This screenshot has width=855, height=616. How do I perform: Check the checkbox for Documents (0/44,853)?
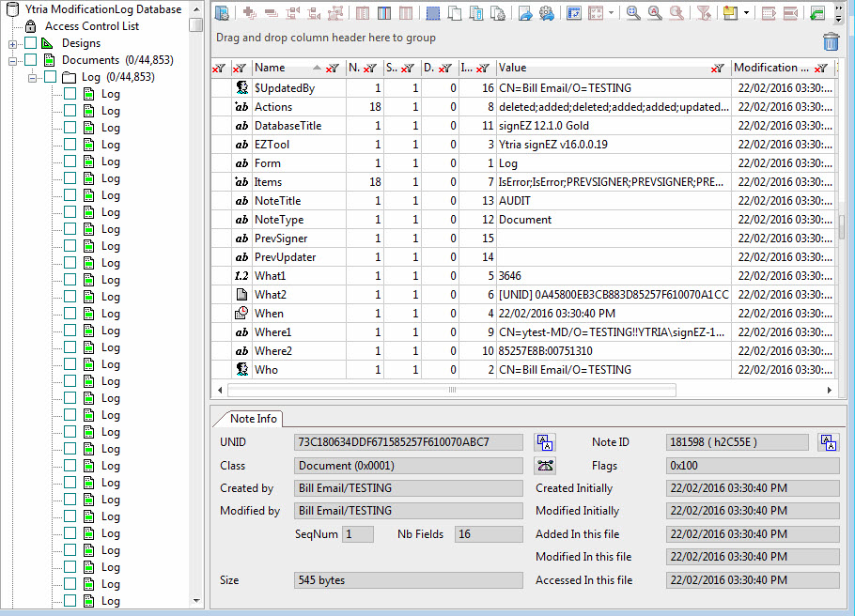[28, 60]
